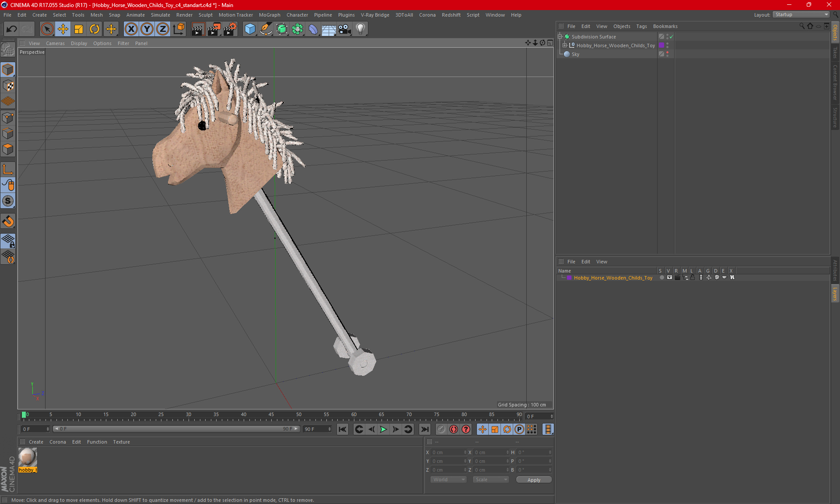Open the Layers side tab
The image size is (840, 504).
pyautogui.click(x=835, y=294)
